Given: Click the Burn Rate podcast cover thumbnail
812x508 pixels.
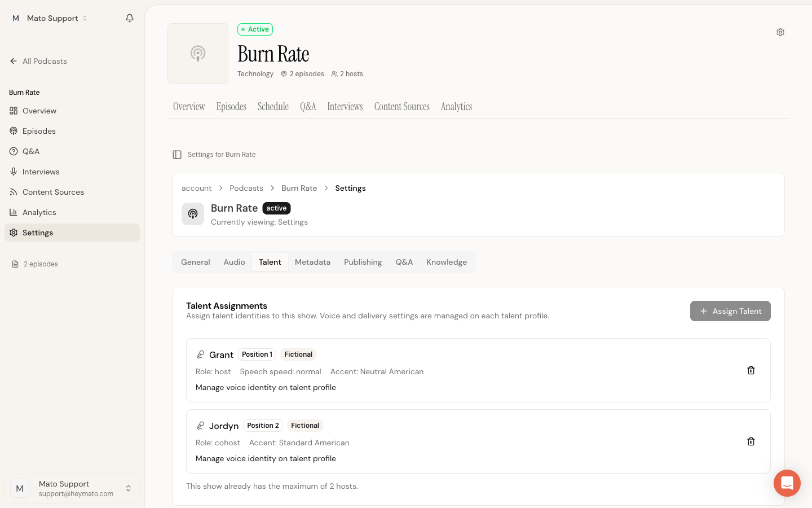Looking at the screenshot, I should (198, 54).
